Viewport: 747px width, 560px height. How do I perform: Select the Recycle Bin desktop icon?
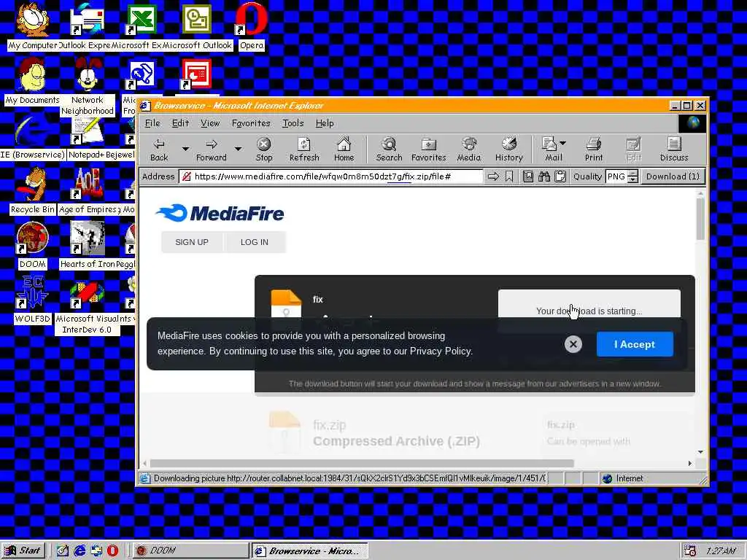[32, 190]
